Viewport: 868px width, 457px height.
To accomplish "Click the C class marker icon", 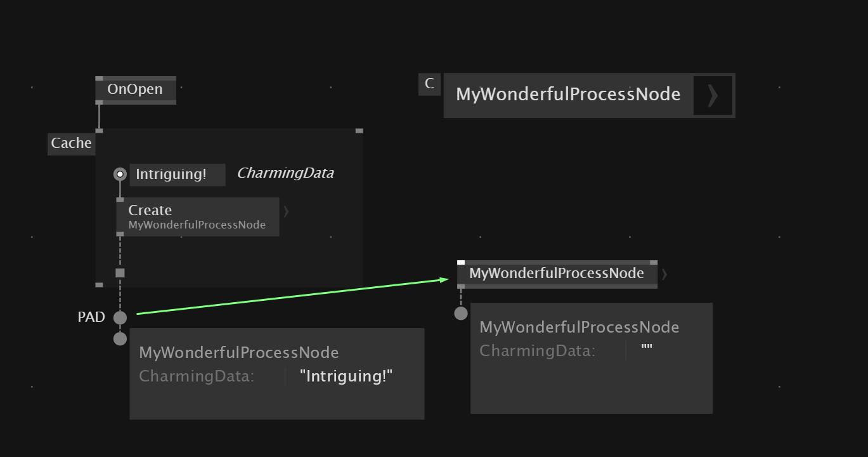I will 429,84.
